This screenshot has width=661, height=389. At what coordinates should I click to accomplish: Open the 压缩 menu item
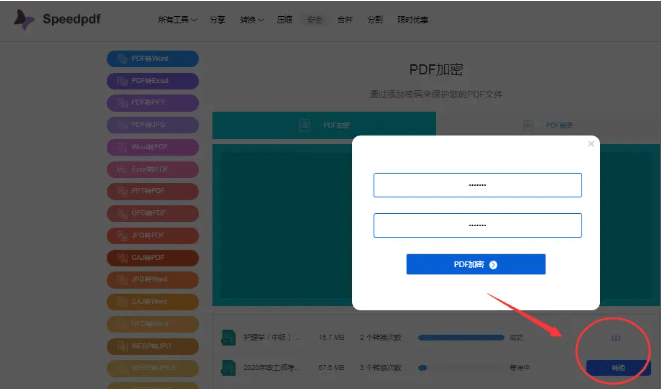[285, 20]
